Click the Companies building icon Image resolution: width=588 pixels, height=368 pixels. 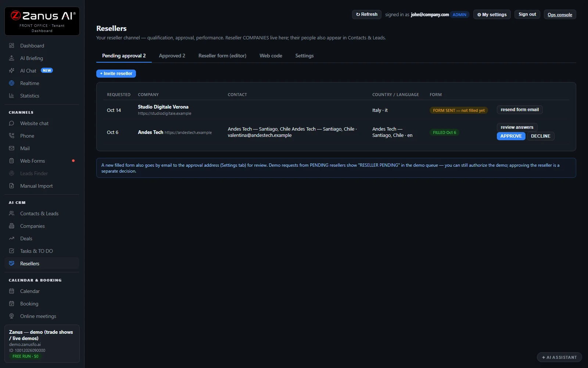coord(11,226)
